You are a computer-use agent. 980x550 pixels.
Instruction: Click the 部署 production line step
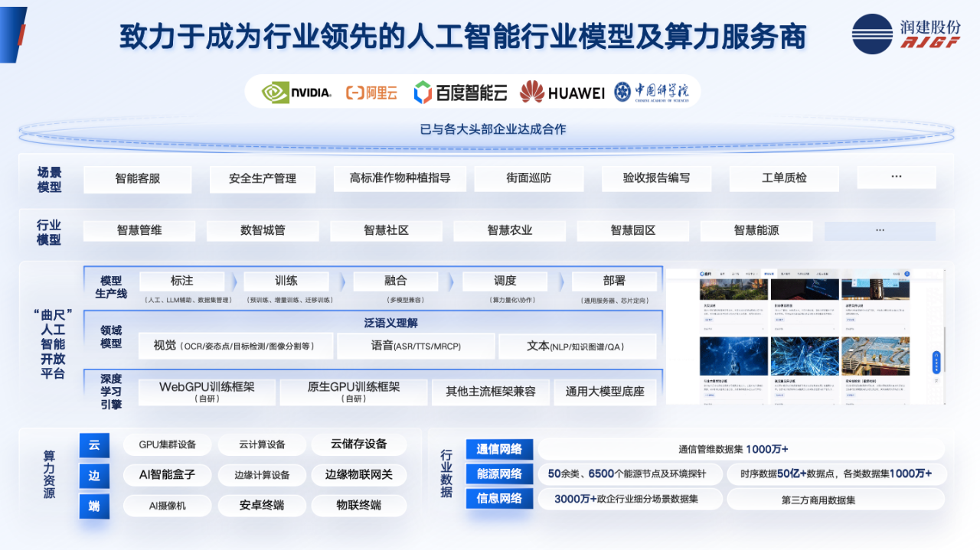(613, 281)
